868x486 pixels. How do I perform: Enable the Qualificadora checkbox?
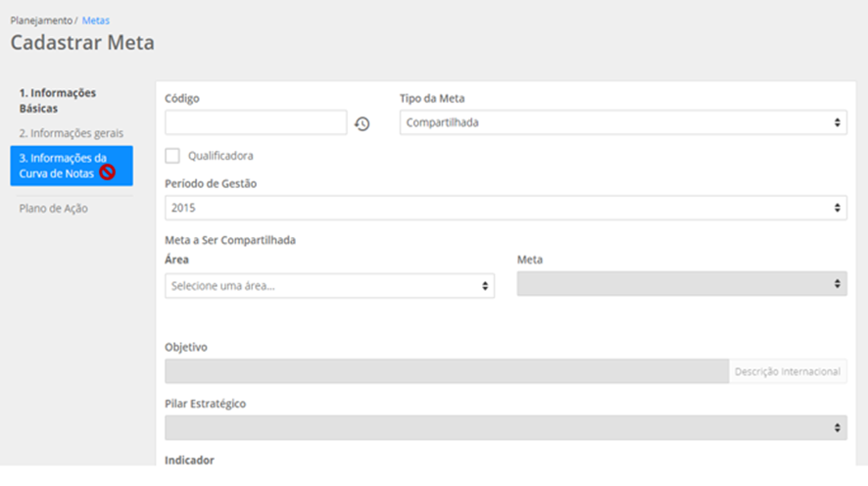click(173, 156)
